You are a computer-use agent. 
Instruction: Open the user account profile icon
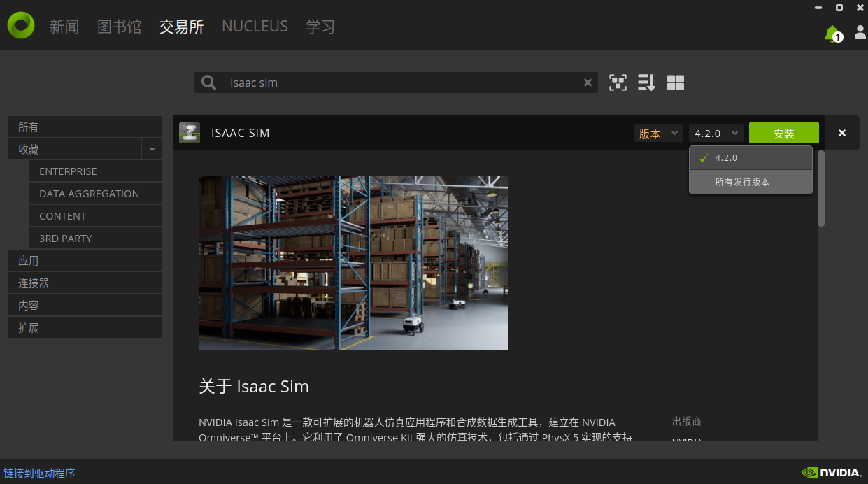click(x=860, y=32)
